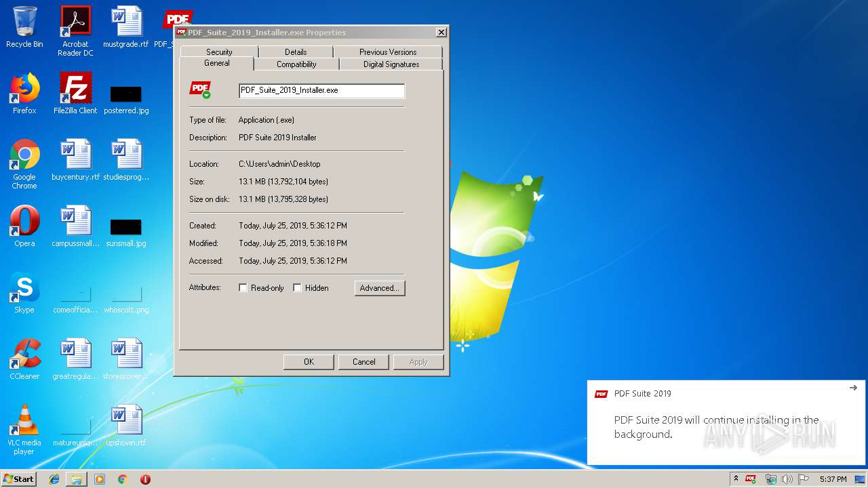Open the Start menu
Screen dimensions: 868x488
click(x=19, y=479)
